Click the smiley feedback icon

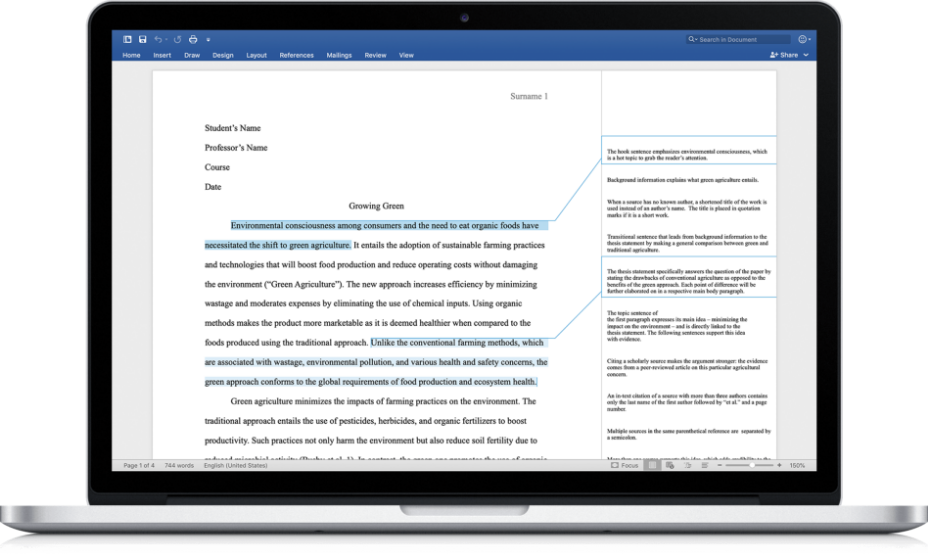click(x=803, y=39)
